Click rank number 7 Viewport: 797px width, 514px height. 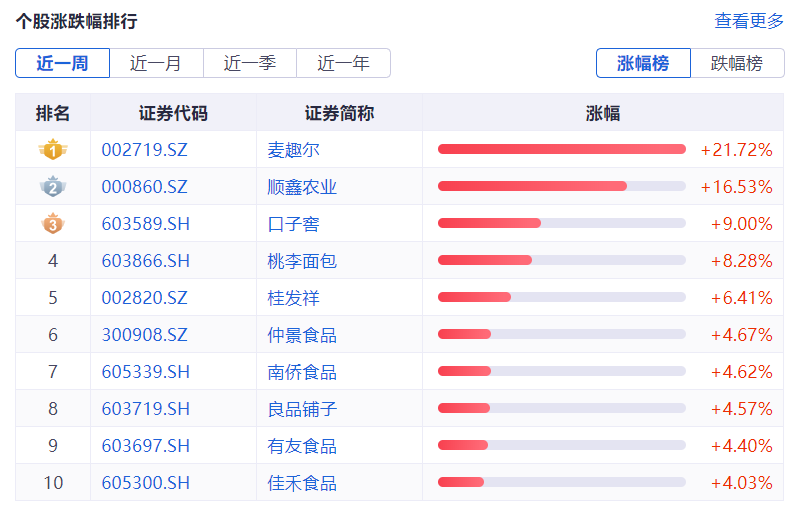[53, 372]
